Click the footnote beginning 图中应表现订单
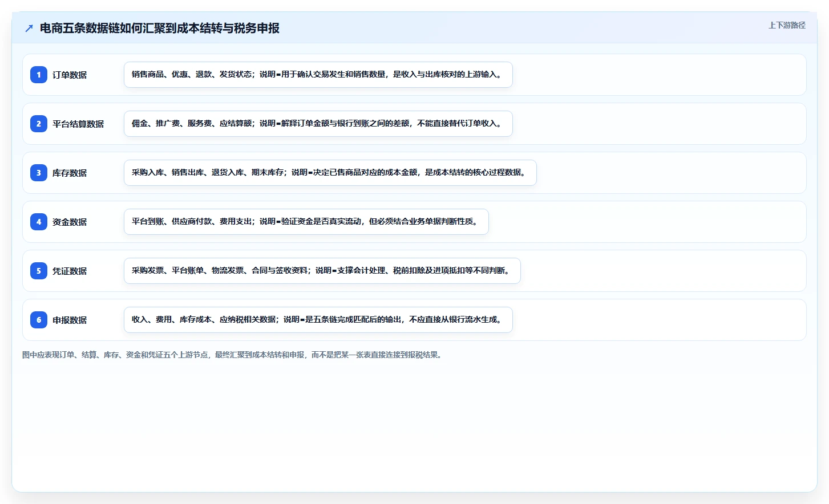Image resolution: width=829 pixels, height=504 pixels. [x=233, y=355]
